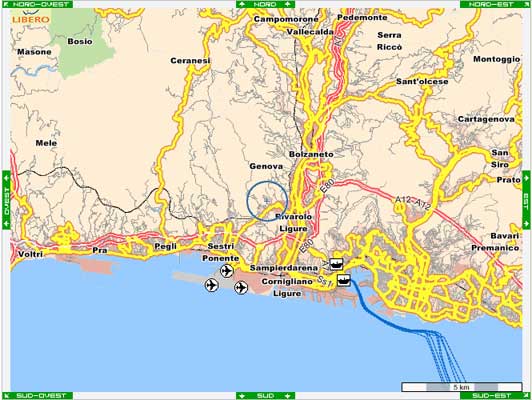Click the upper ferry port icon
Image resolution: width=532 pixels, height=400 pixels.
[336, 264]
